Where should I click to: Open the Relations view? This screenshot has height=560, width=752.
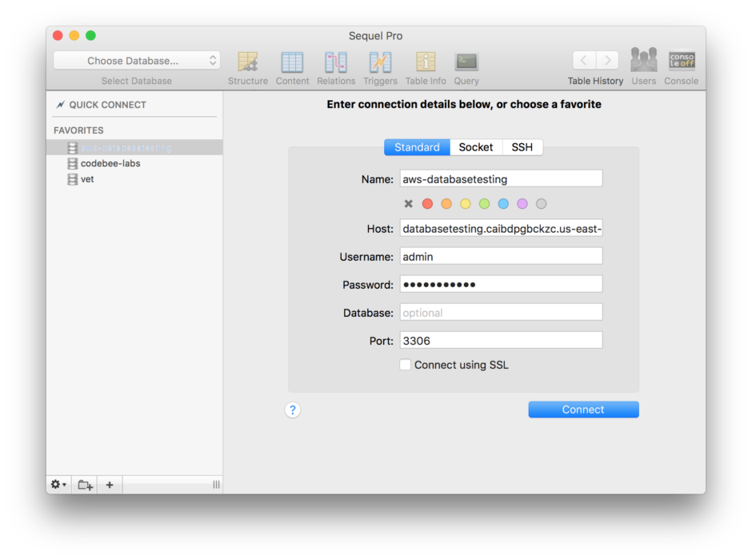[x=336, y=68]
